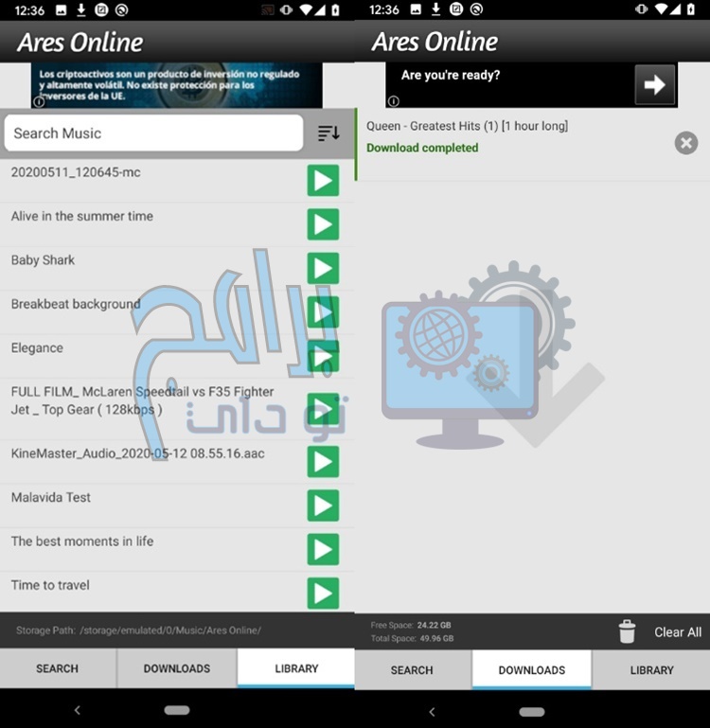
Task: Play The best moments in life
Action: tap(323, 549)
